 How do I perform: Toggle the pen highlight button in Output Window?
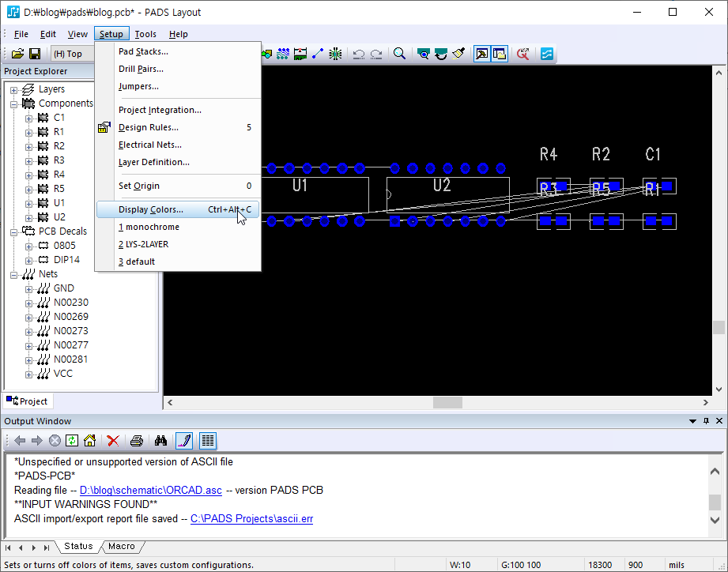[x=184, y=441]
